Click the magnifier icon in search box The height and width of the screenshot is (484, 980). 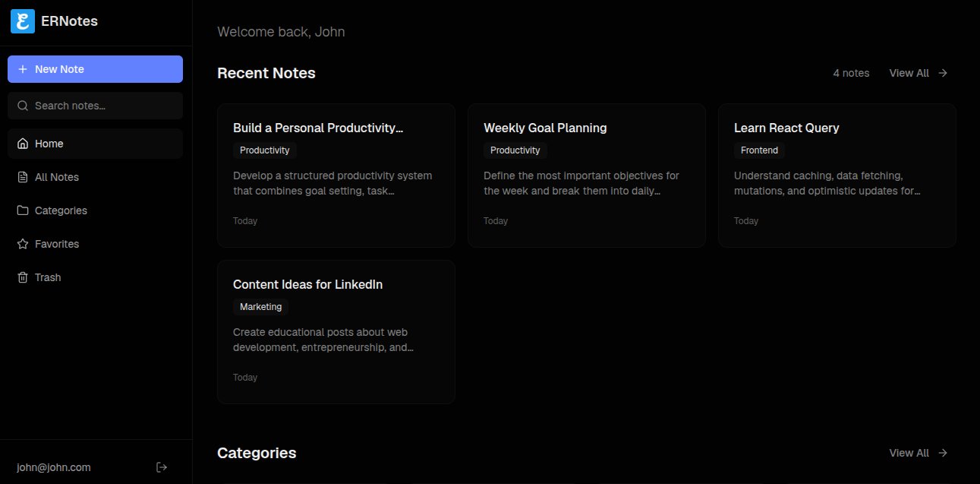tap(23, 106)
